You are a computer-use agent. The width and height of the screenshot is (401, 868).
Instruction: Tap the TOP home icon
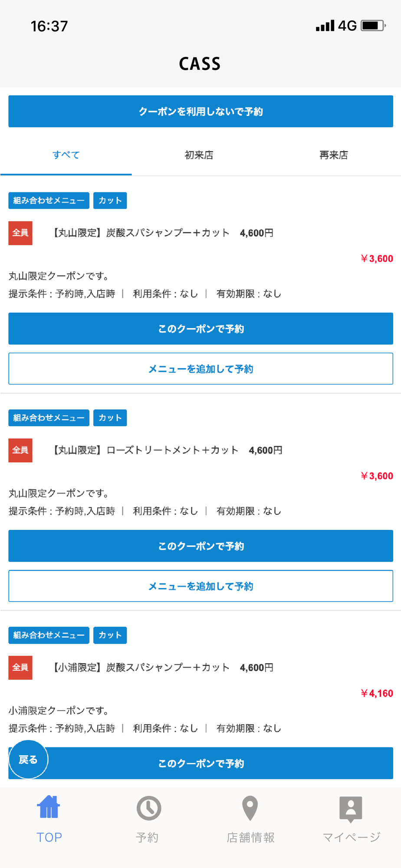[x=48, y=807]
